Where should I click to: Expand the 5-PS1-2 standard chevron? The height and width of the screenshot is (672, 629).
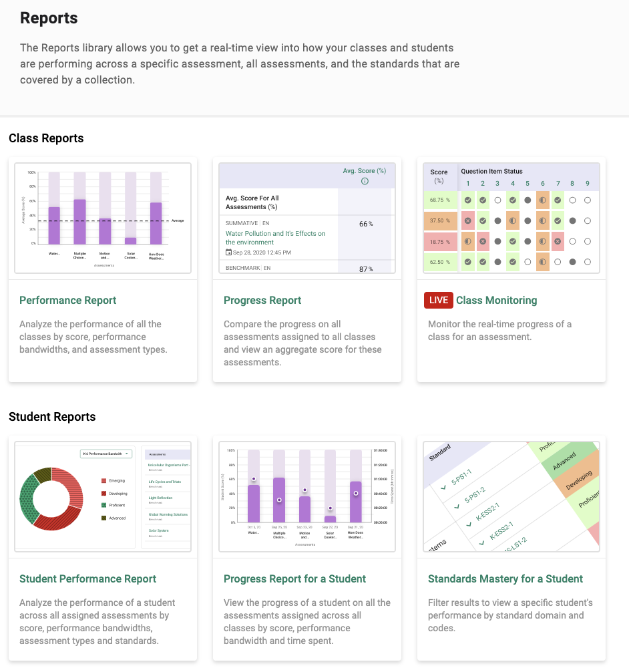point(457,507)
